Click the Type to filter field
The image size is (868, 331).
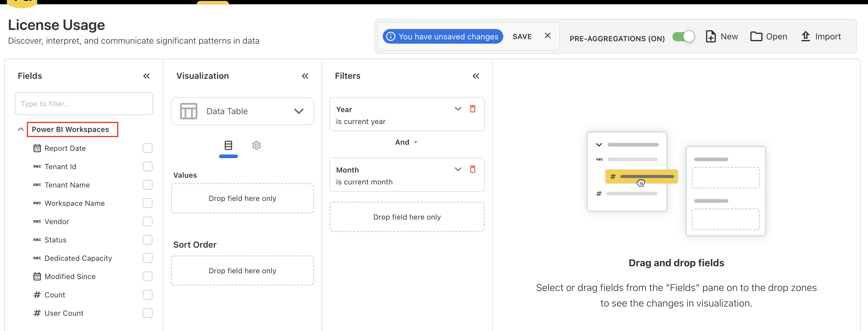point(84,104)
